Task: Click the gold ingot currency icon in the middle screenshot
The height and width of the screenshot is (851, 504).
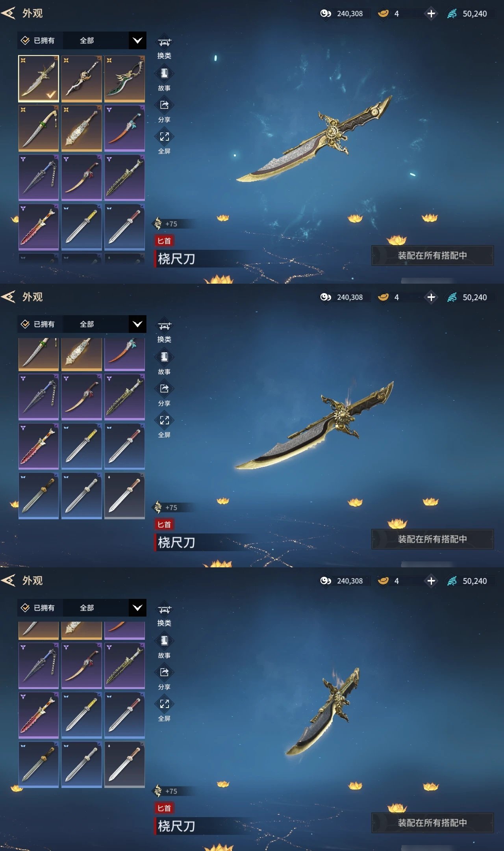Action: click(x=383, y=297)
